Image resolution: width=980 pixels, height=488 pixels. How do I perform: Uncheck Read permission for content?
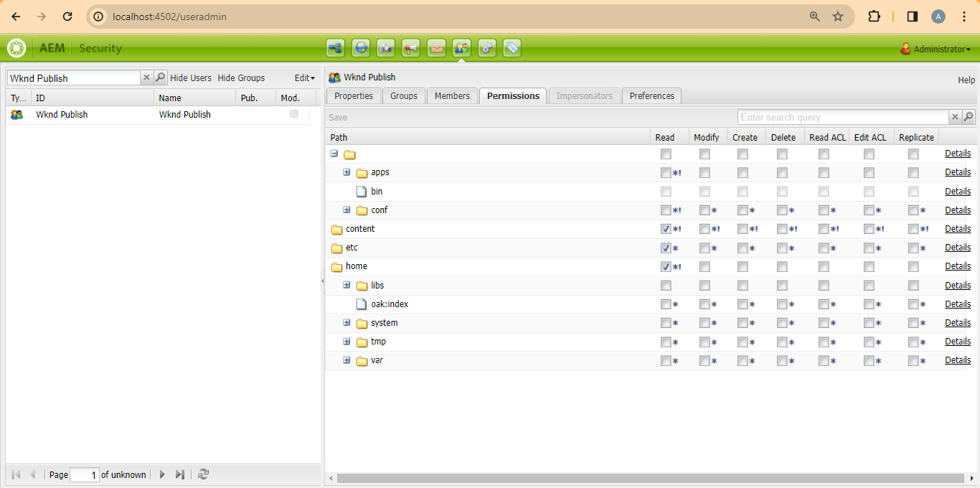pyautogui.click(x=666, y=229)
